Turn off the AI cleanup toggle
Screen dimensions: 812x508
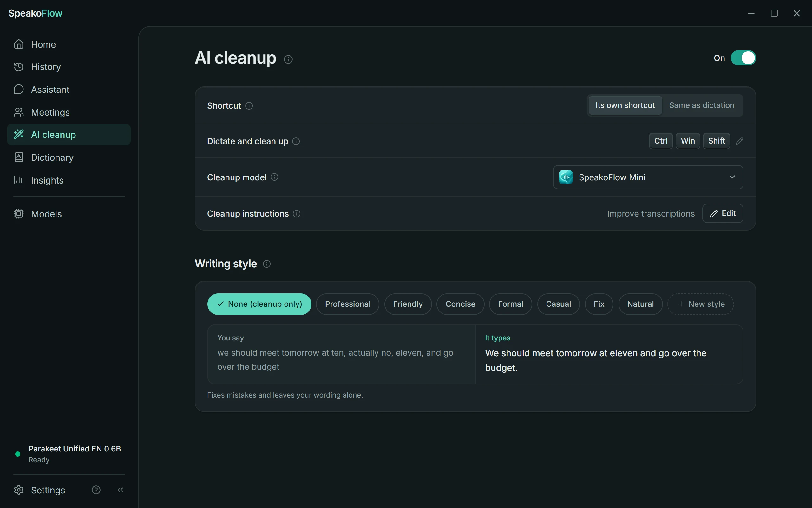pos(743,58)
